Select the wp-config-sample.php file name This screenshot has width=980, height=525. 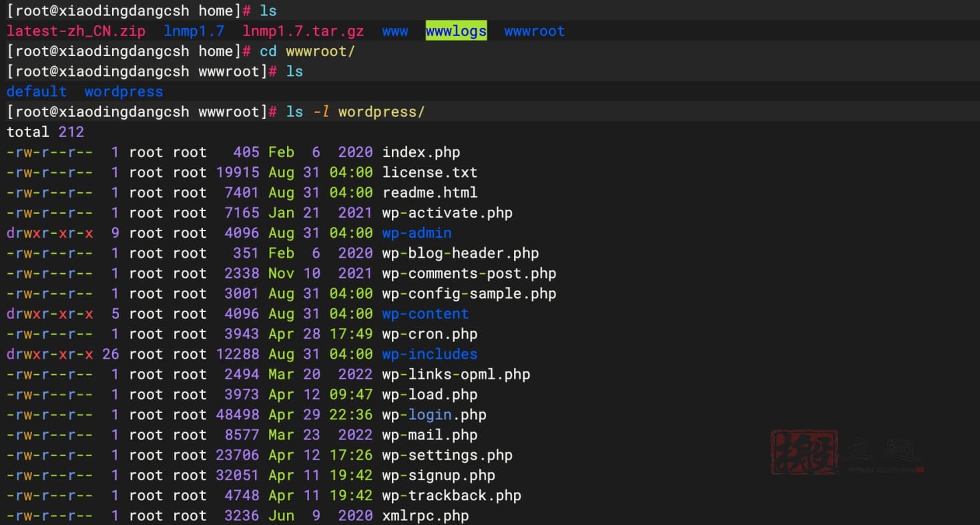point(469,293)
